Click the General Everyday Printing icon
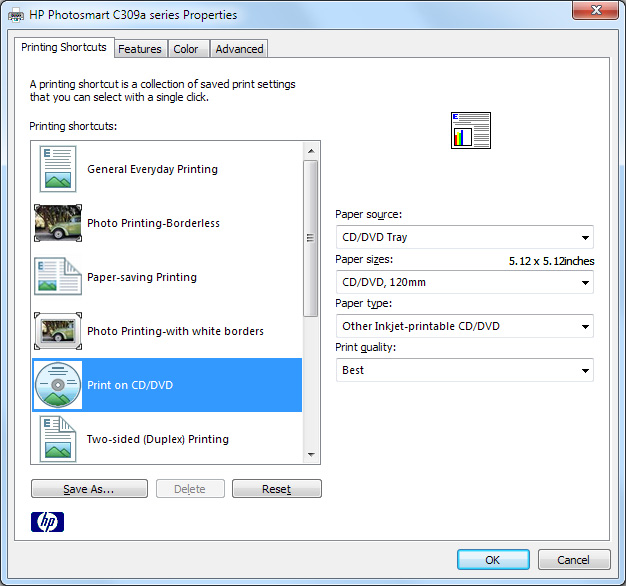 [57, 169]
